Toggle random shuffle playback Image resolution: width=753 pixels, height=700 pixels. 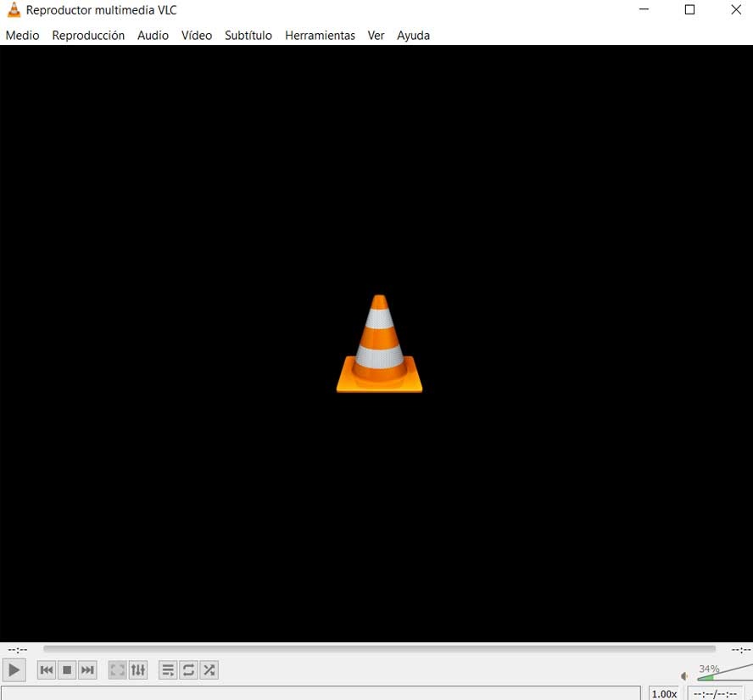click(209, 669)
